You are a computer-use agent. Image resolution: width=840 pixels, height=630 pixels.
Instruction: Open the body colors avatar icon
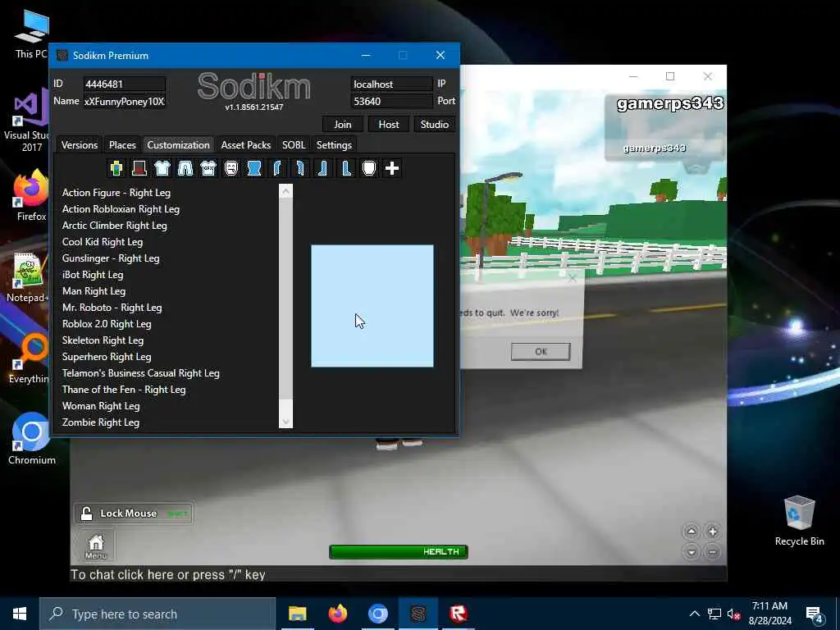(116, 168)
